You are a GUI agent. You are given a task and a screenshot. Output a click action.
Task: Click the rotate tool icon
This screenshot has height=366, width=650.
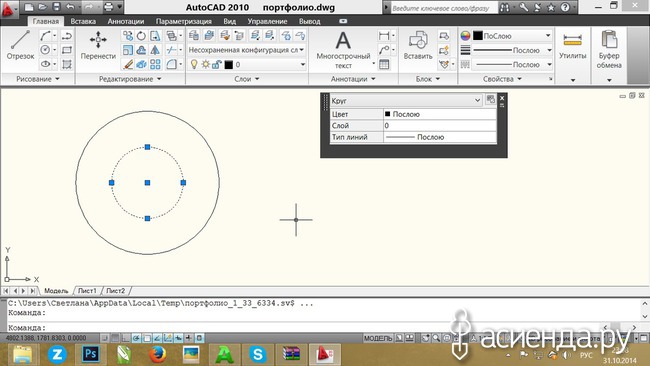tap(141, 36)
